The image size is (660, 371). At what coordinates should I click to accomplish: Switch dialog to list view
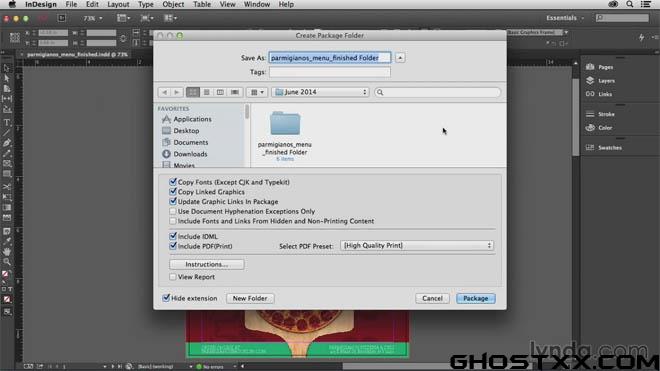[x=207, y=92]
